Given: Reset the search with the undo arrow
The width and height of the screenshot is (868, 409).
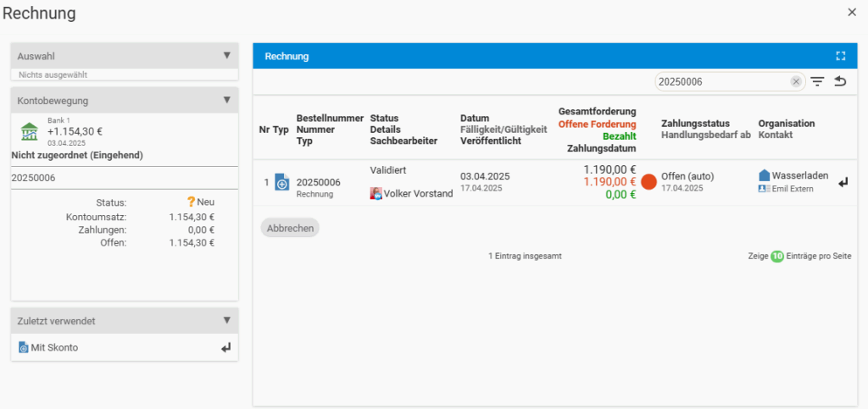Looking at the screenshot, I should tap(840, 82).
